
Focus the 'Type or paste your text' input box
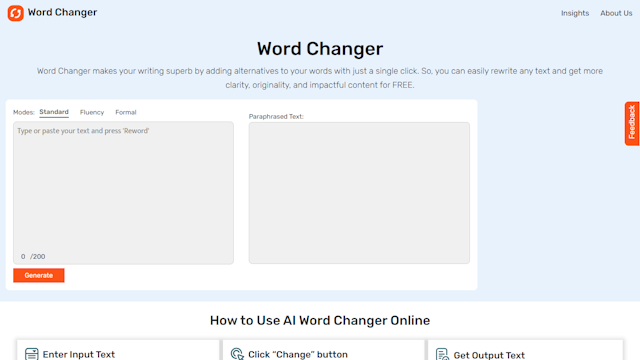[x=123, y=193]
